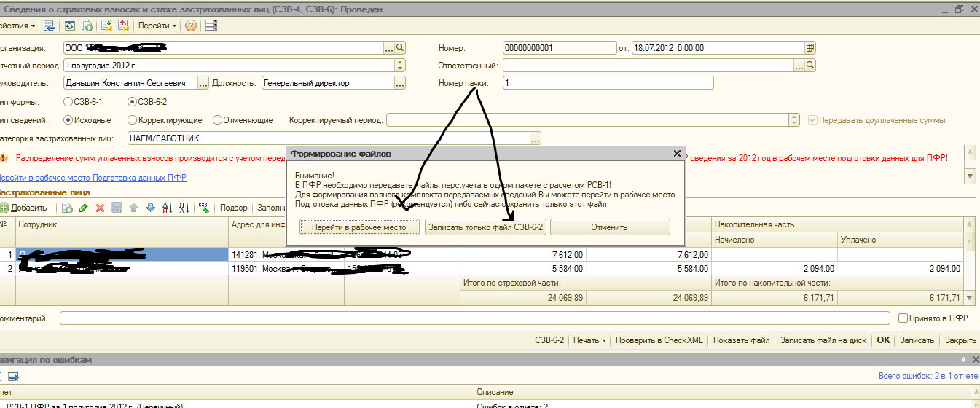The height and width of the screenshot is (408, 980).
Task: Click magnifier icon next to Организация field
Action: tap(400, 48)
